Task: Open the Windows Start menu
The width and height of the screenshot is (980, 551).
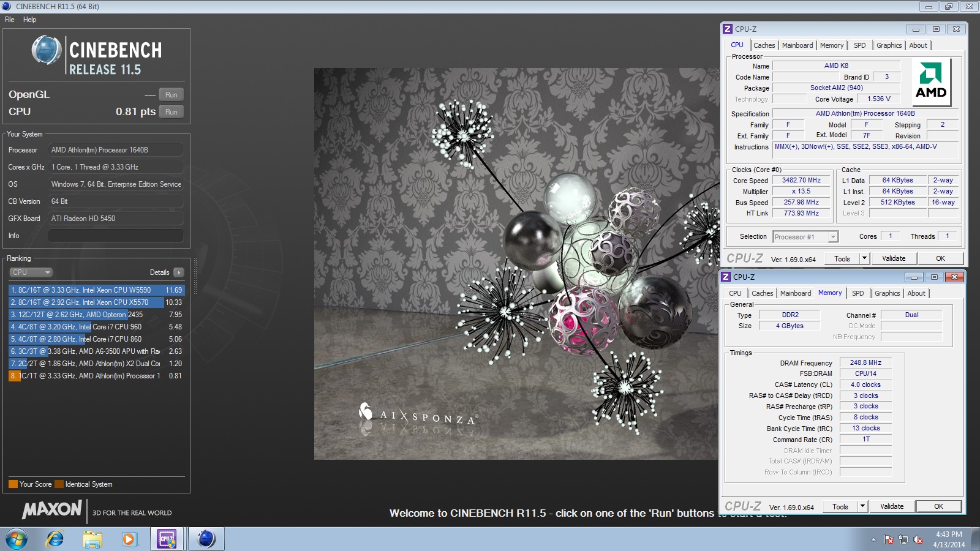Action: pyautogui.click(x=17, y=539)
